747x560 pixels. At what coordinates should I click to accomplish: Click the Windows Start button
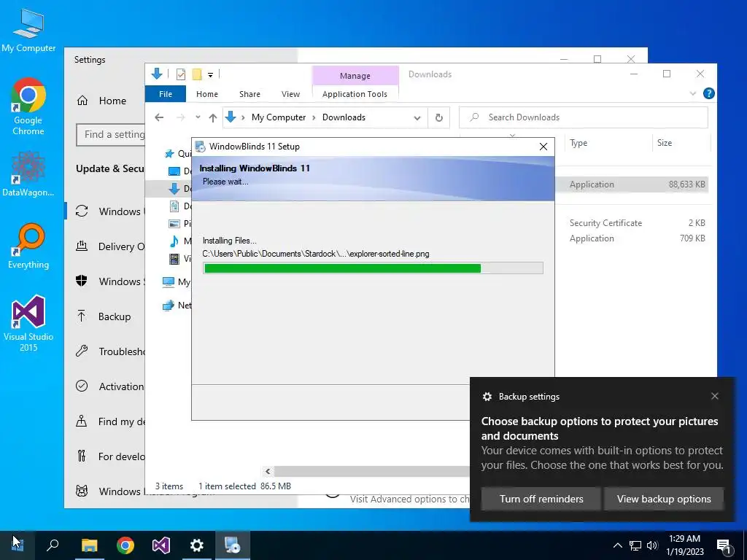click(18, 545)
